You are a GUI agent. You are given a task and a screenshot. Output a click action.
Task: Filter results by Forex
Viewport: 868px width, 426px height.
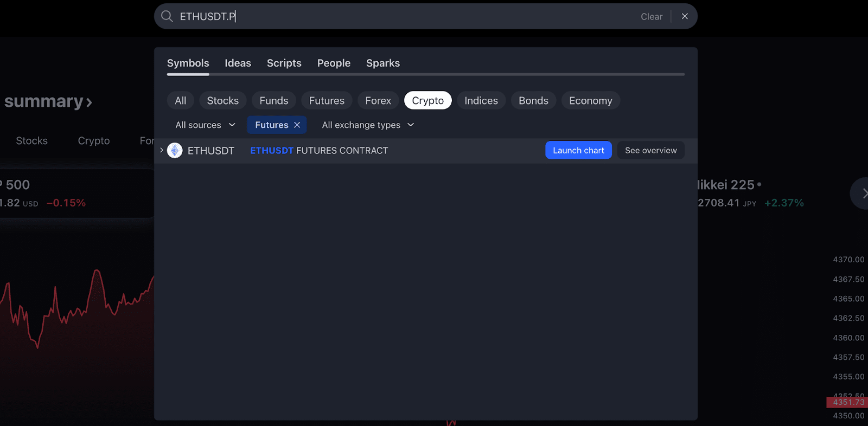click(378, 100)
